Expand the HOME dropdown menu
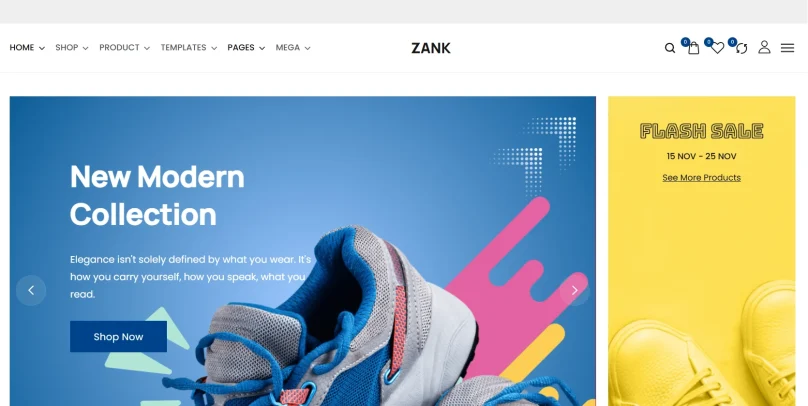Viewport: 808px width, 406px height. [x=27, y=47]
